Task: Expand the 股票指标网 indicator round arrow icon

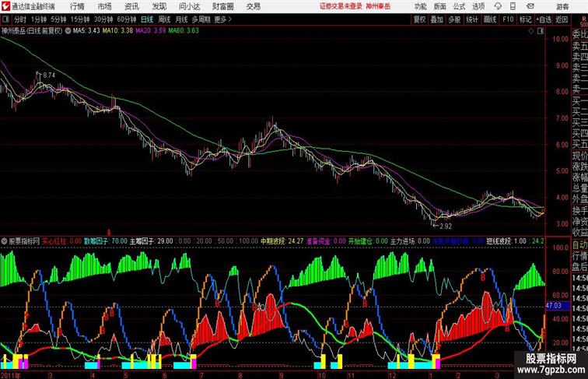Action: coord(4,241)
